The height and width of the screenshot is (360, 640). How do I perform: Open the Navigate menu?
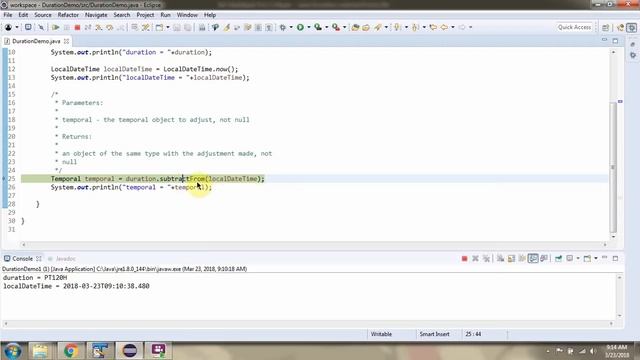(x=96, y=15)
